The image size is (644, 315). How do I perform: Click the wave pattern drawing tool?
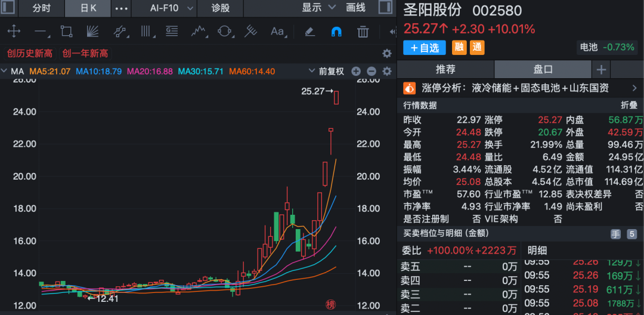(x=198, y=32)
